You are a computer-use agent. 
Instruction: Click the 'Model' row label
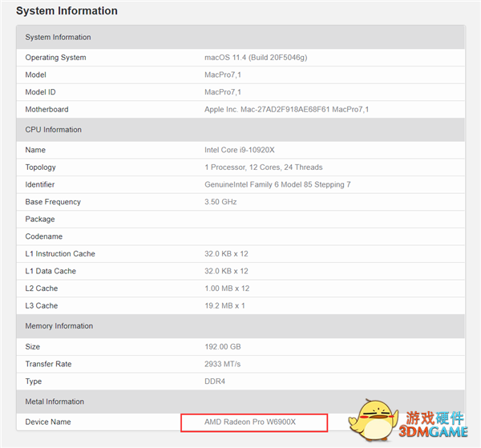tap(35, 75)
